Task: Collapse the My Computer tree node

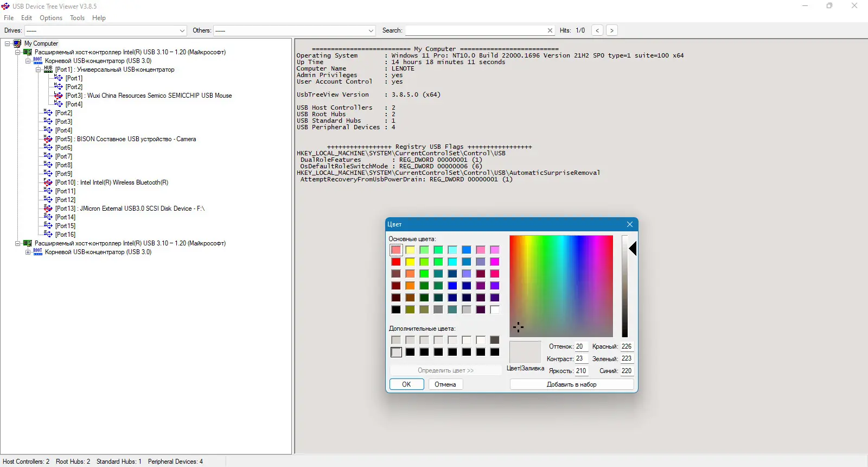Action: 8,43
